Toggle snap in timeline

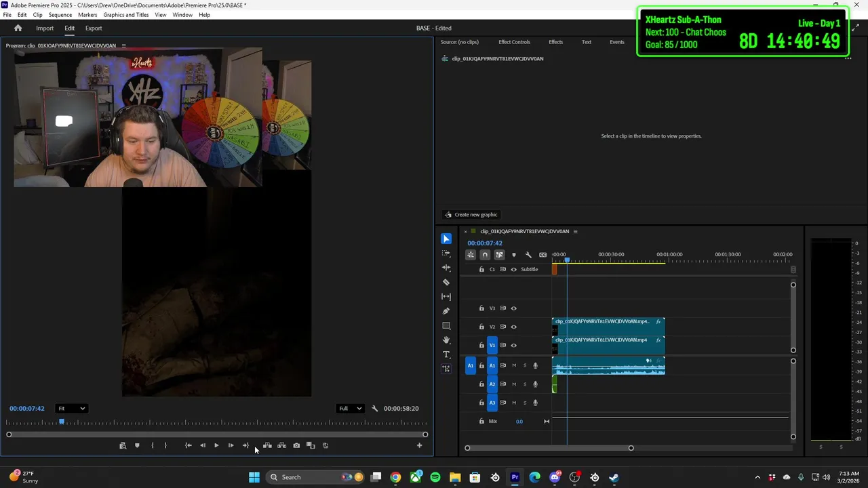485,255
